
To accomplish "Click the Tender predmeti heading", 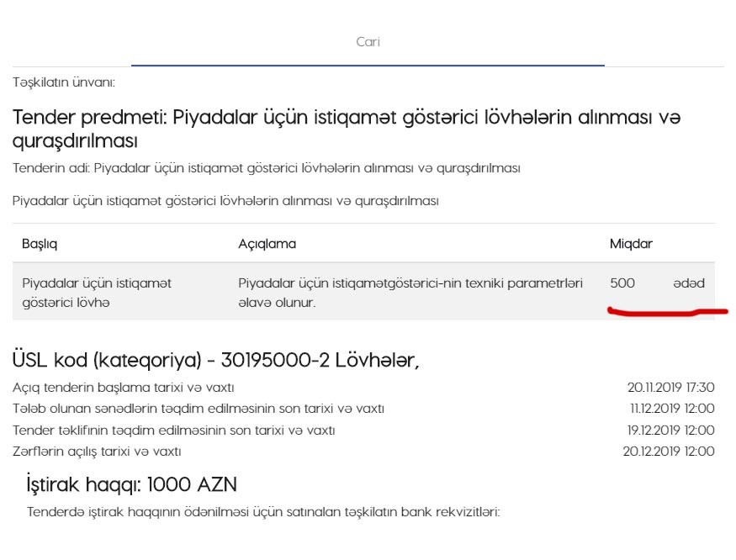I will coord(346,129).
